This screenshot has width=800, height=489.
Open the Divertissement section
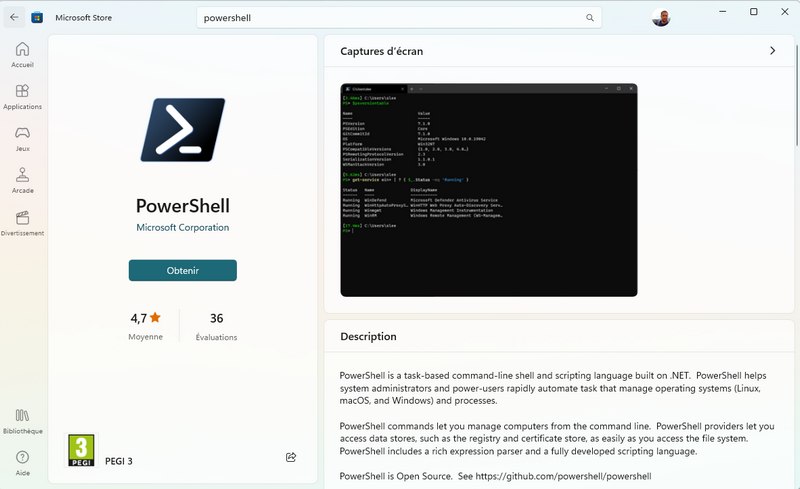point(22,222)
